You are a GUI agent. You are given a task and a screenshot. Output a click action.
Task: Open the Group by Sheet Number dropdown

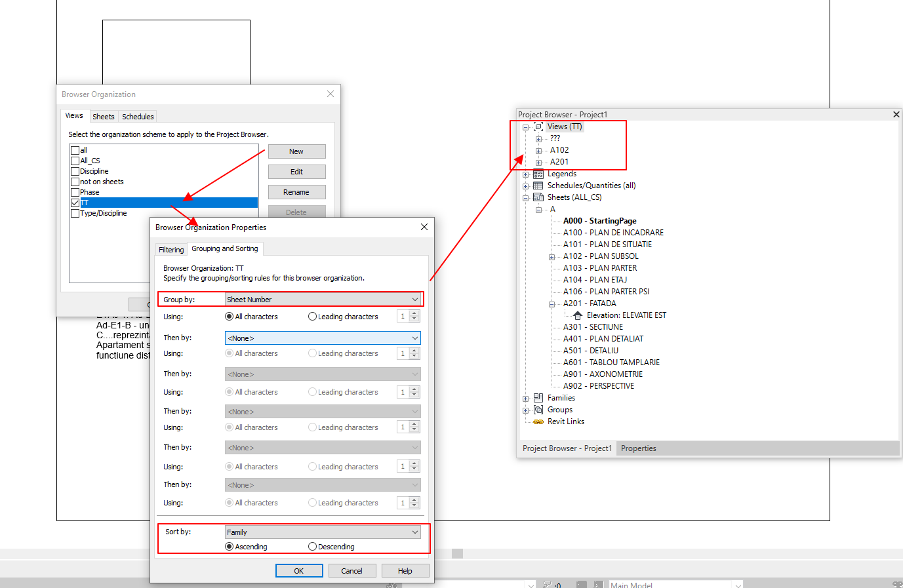pos(414,299)
